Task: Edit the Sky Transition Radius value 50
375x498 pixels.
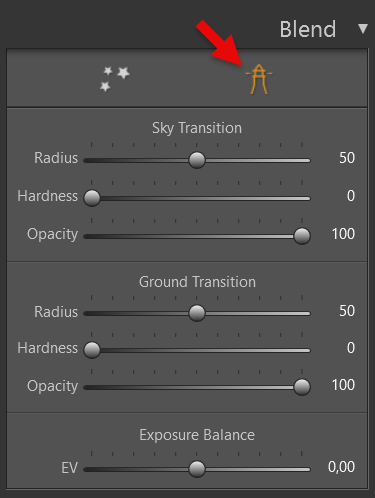Action: (347, 158)
